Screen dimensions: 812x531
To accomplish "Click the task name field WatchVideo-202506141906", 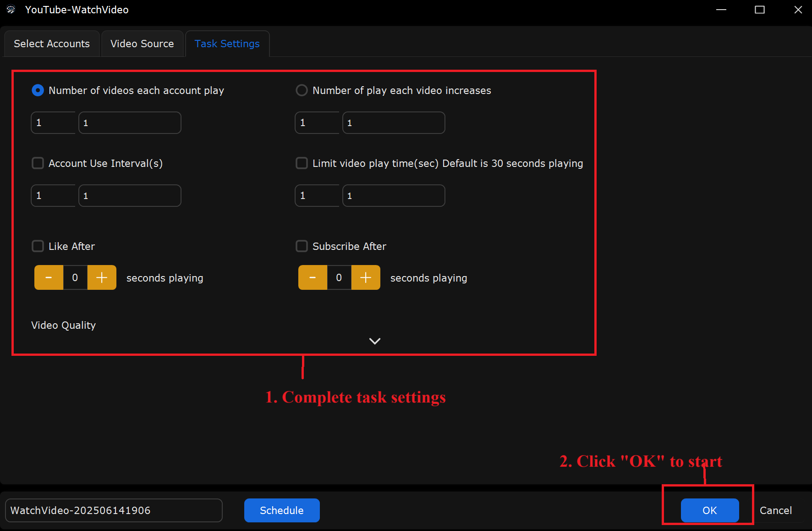I will click(x=114, y=510).
